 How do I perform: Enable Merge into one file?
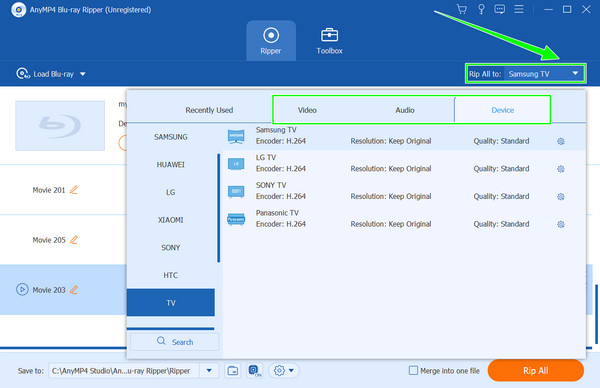click(x=413, y=370)
